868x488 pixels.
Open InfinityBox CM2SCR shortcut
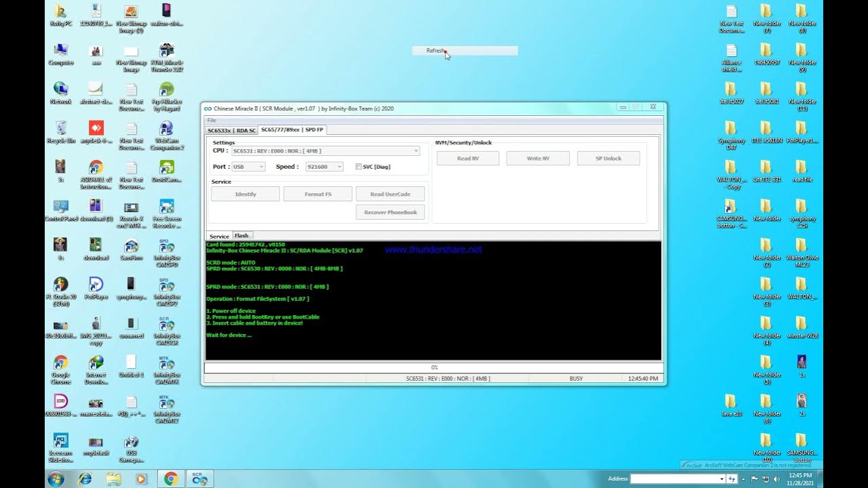click(167, 330)
